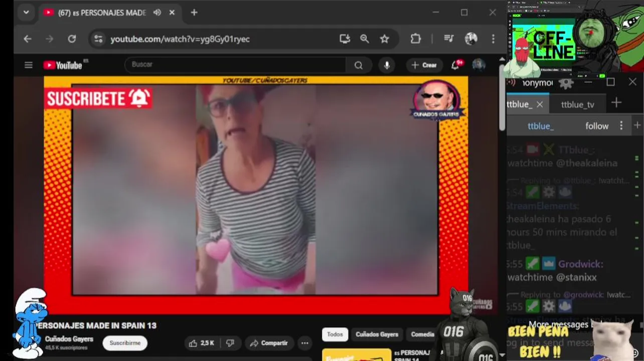Open the chat header three-dot menu
Viewport: 644px width, 361px height.
pyautogui.click(x=621, y=126)
